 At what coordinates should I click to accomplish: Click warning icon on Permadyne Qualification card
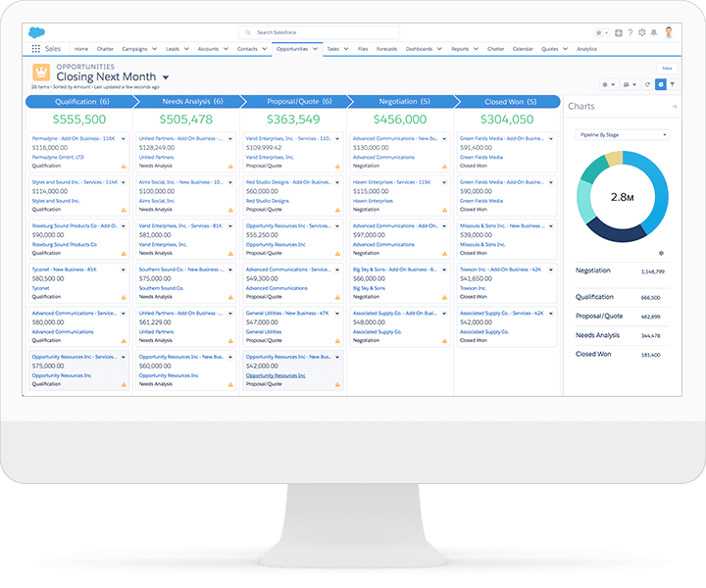click(x=123, y=167)
